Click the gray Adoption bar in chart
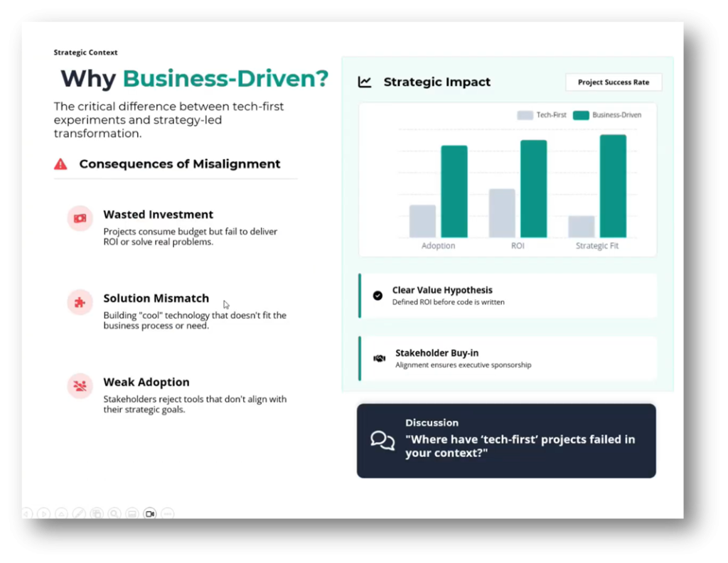This screenshot has height=563, width=728. click(x=422, y=221)
